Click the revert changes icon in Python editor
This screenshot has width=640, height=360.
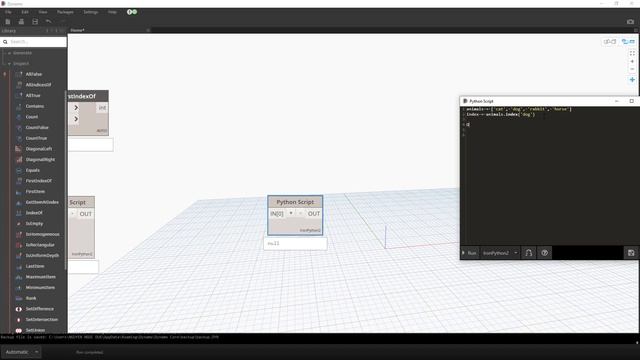(x=529, y=253)
